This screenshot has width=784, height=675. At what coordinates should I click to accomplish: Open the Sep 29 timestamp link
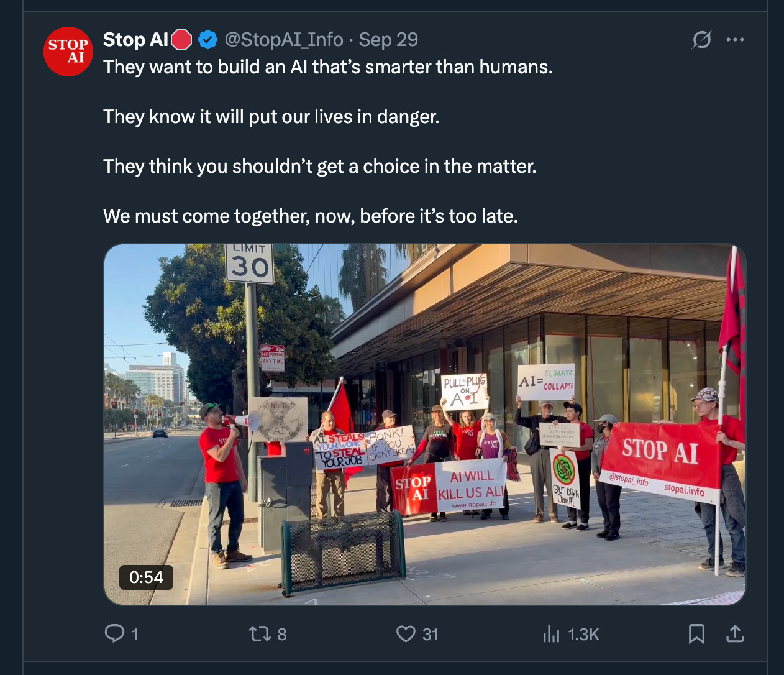pyautogui.click(x=388, y=40)
